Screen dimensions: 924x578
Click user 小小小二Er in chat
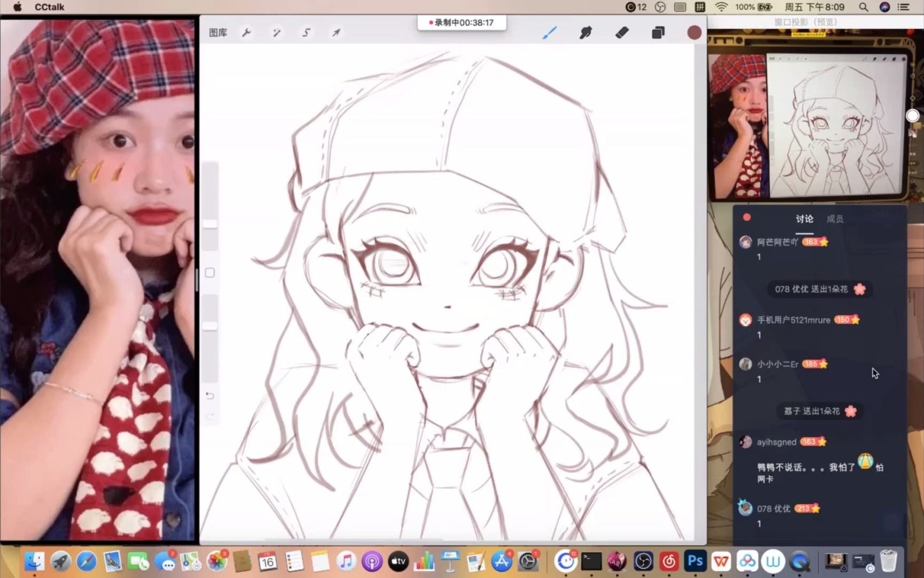pos(777,364)
